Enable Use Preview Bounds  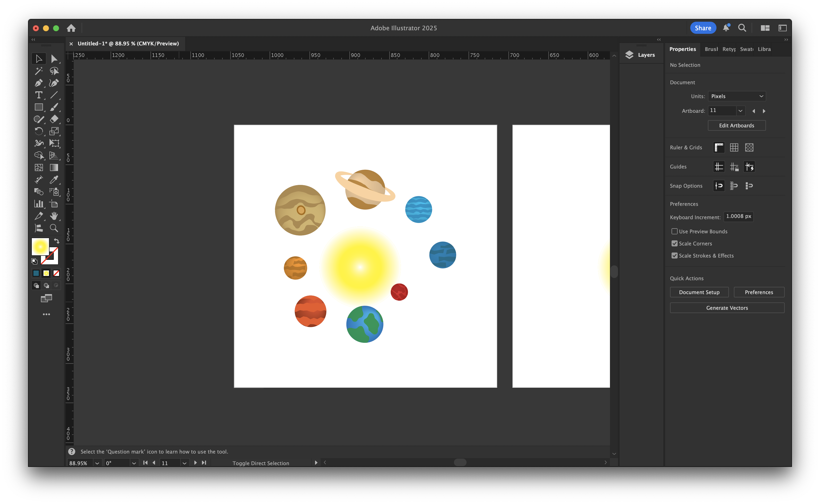(x=675, y=231)
